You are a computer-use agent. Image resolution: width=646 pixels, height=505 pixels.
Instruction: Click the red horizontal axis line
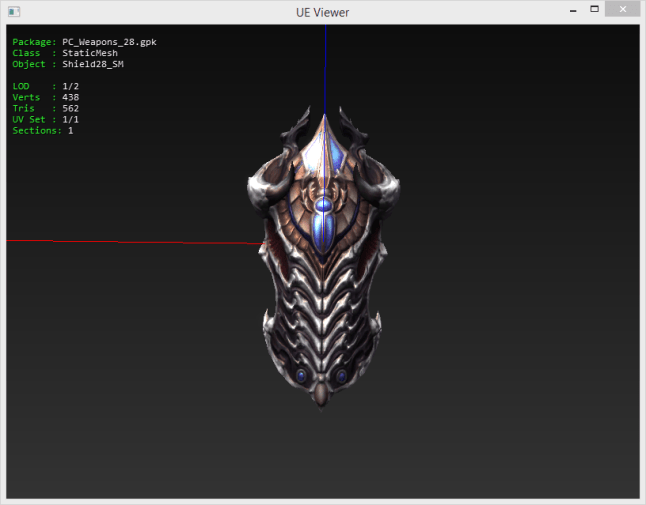coord(136,242)
